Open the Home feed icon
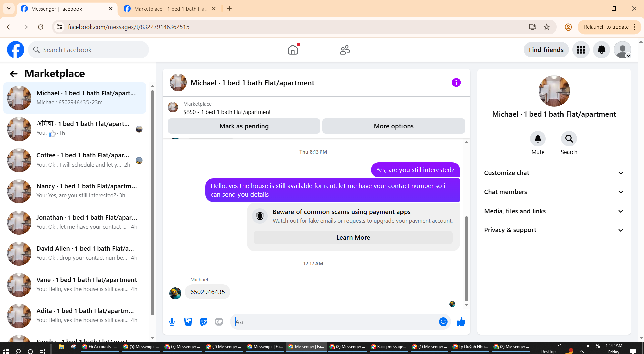 [x=293, y=50]
